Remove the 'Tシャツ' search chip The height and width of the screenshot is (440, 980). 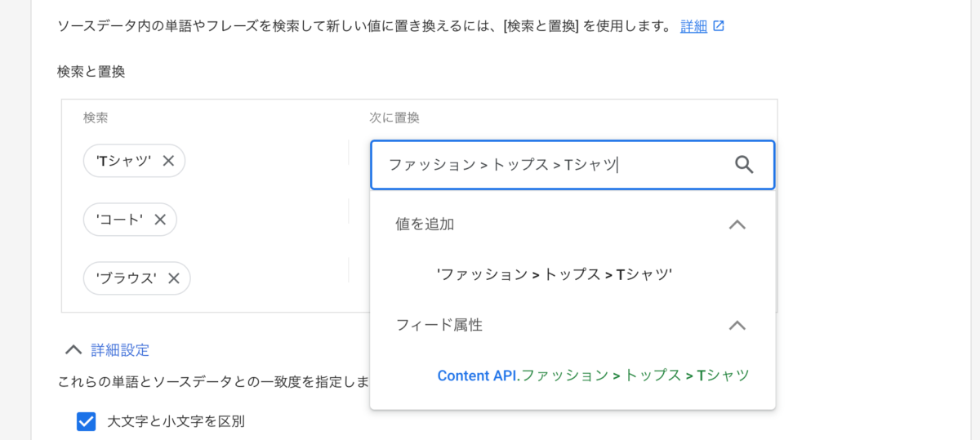click(x=168, y=161)
